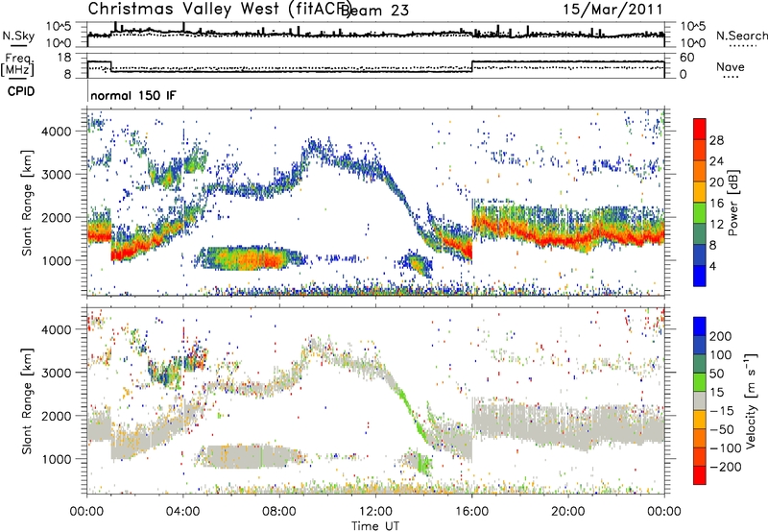The height and width of the screenshot is (532, 768).
Task: Select the 'Beam 23' label
Action: coord(374,10)
